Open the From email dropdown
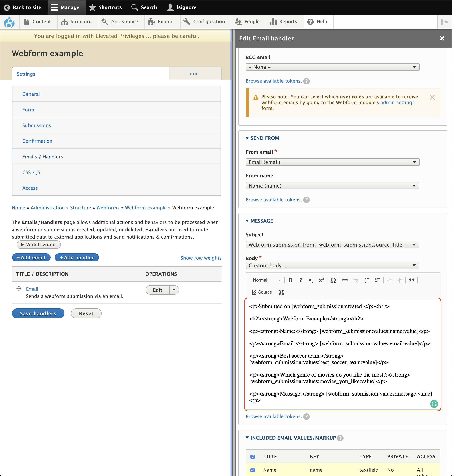The width and height of the screenshot is (452, 476). click(x=332, y=162)
